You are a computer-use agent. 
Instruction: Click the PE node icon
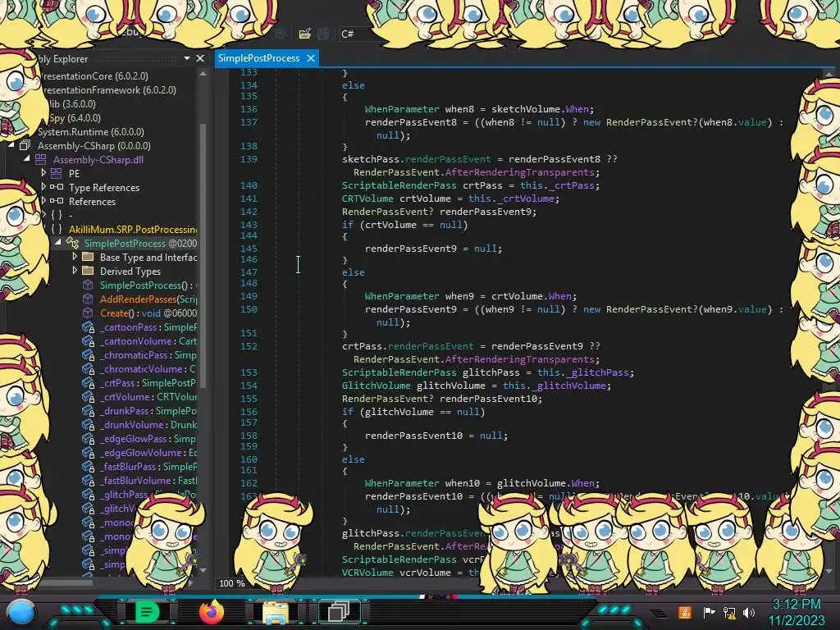[x=57, y=173]
